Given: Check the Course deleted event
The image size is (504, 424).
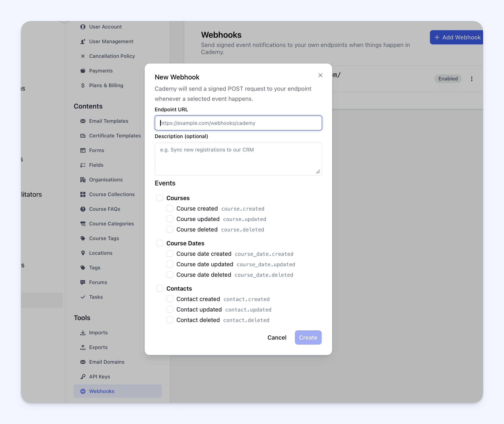Looking at the screenshot, I should [170, 229].
